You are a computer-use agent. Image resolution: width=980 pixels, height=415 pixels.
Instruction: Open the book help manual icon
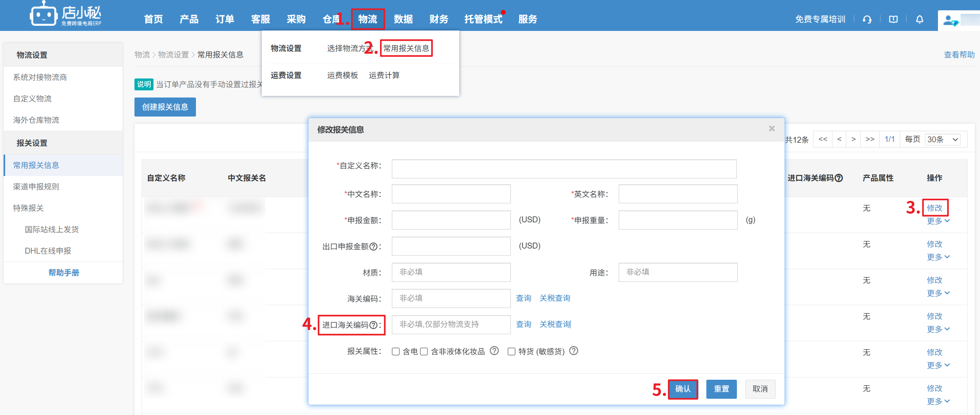tap(893, 19)
